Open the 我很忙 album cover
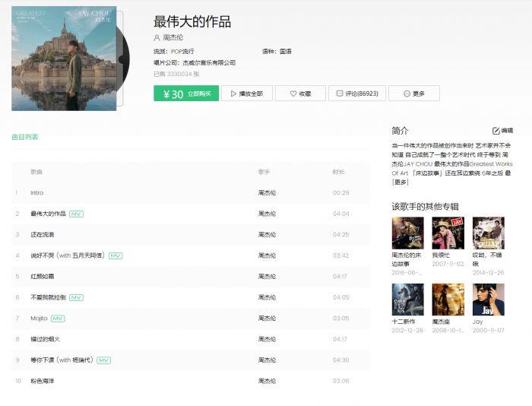 448,233
